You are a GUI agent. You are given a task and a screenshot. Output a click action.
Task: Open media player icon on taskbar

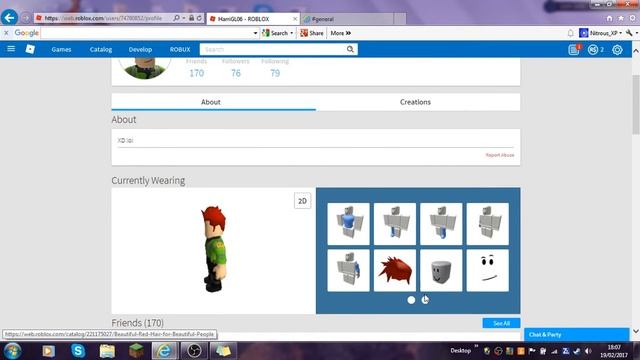pos(49,351)
